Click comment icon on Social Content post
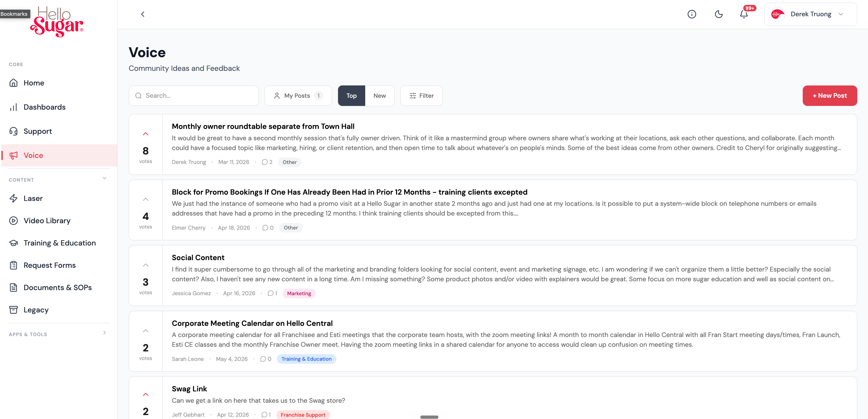The height and width of the screenshot is (419, 868). click(x=270, y=293)
